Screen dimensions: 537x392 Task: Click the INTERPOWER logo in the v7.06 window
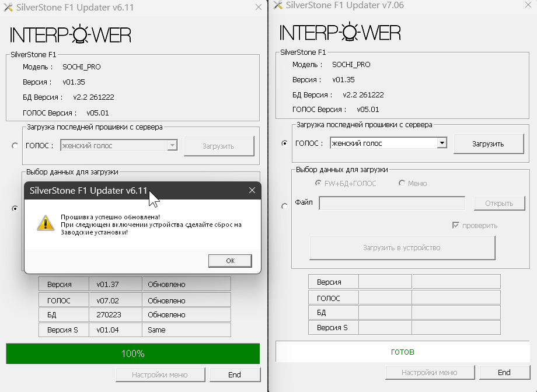(340, 32)
